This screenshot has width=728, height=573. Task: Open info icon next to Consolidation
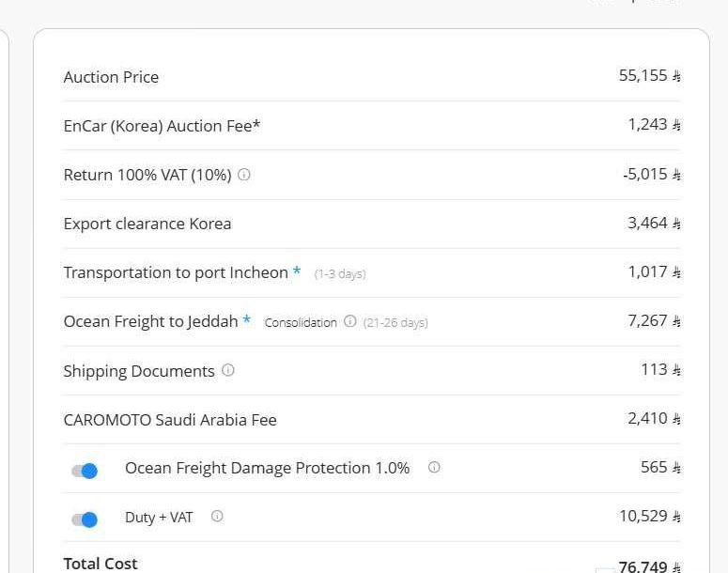350,321
